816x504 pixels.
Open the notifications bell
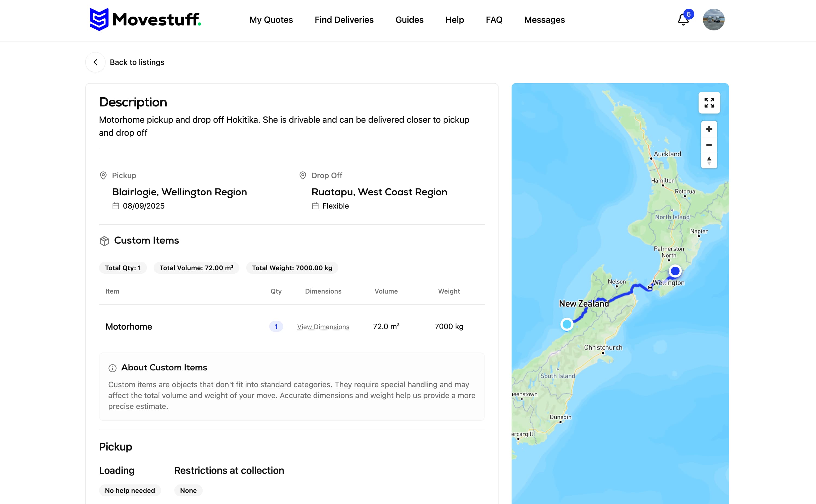pos(683,20)
